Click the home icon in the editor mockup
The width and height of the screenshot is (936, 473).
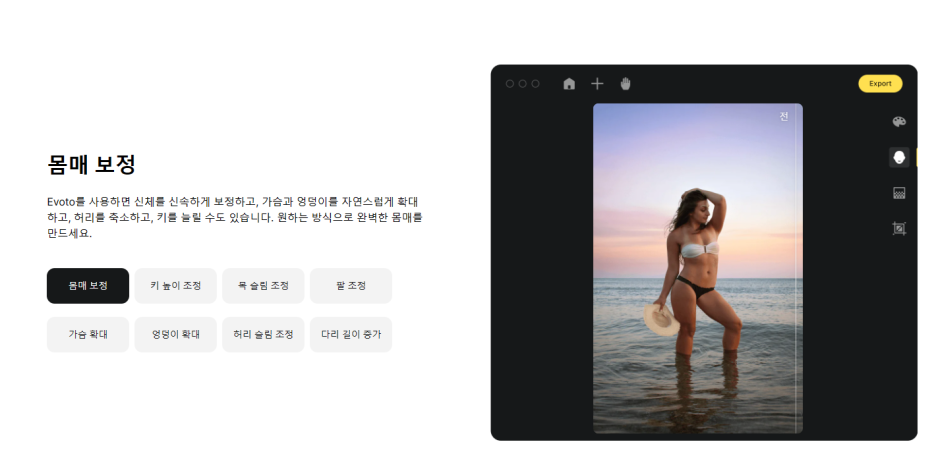tap(569, 84)
